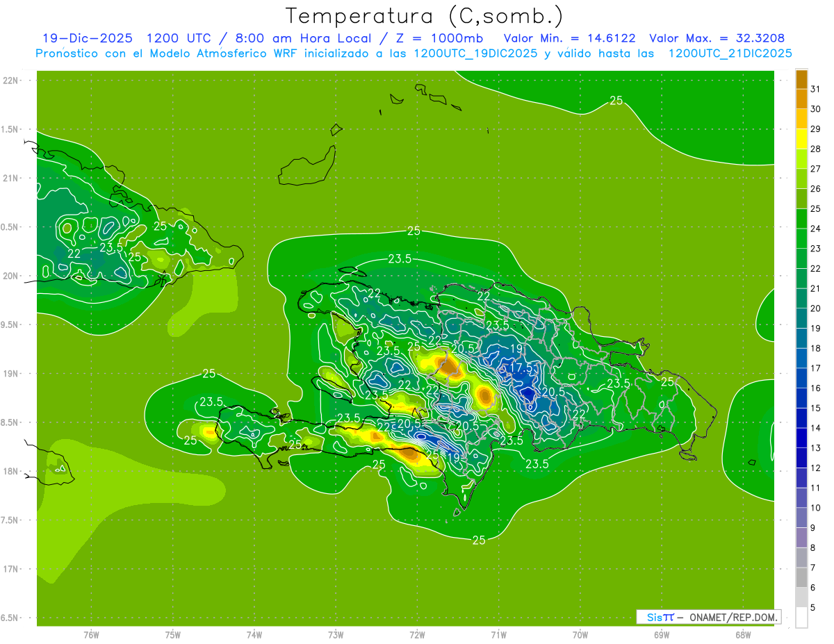This screenshot has width=834, height=644.
Task: Click the legend band between 5 and 6
Action: pos(801,598)
